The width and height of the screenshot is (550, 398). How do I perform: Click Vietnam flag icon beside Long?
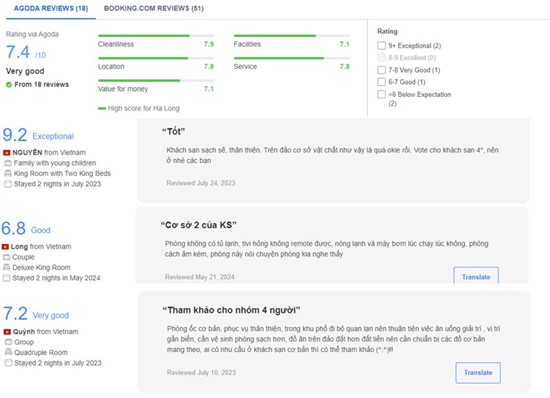[5, 247]
